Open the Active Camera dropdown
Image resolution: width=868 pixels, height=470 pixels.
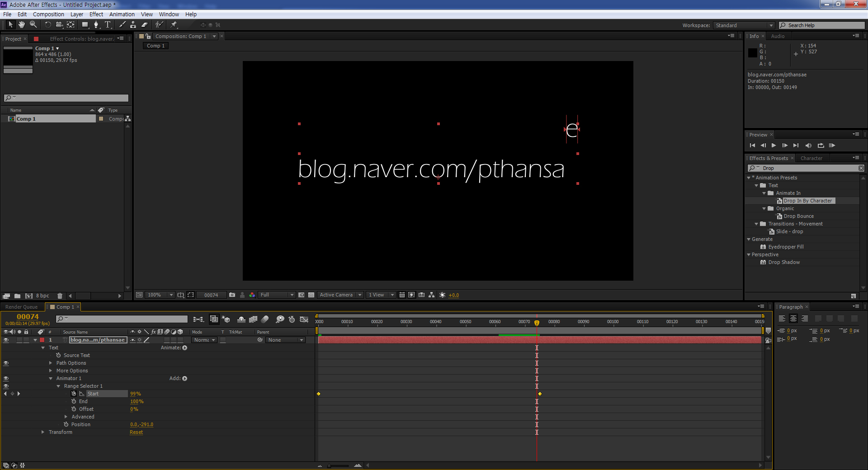point(340,295)
